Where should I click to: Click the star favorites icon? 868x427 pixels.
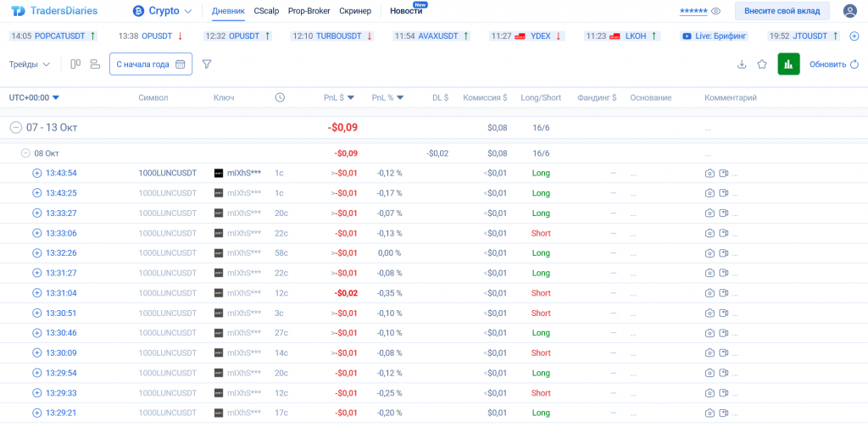click(x=762, y=64)
